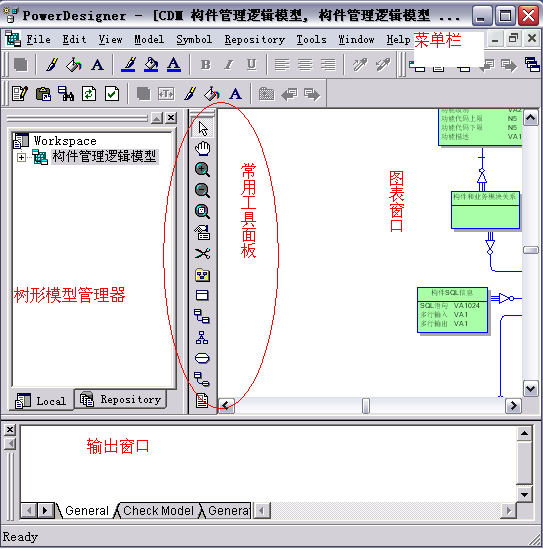Screen dimensions: 543x549
Task: Close the browser tree panel
Action: (171, 118)
